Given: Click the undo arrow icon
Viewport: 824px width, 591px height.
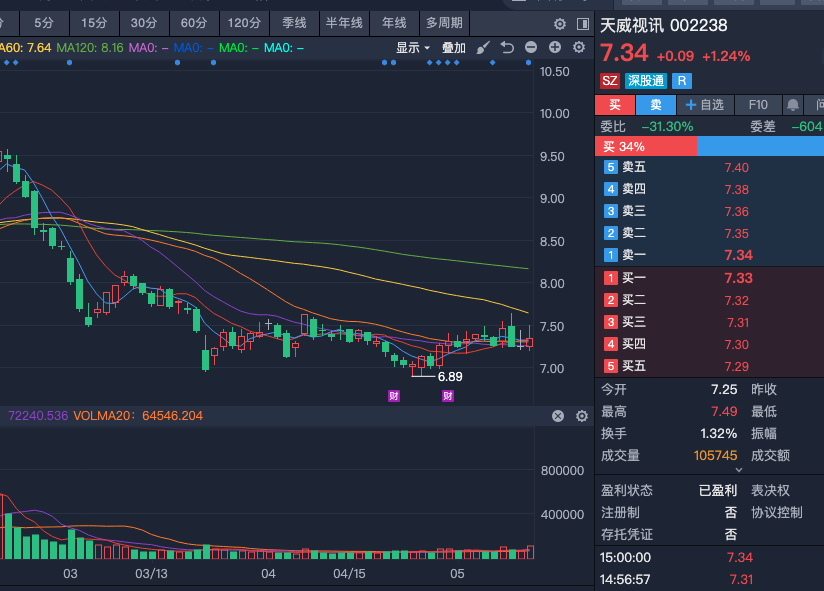Looking at the screenshot, I should pos(507,48).
